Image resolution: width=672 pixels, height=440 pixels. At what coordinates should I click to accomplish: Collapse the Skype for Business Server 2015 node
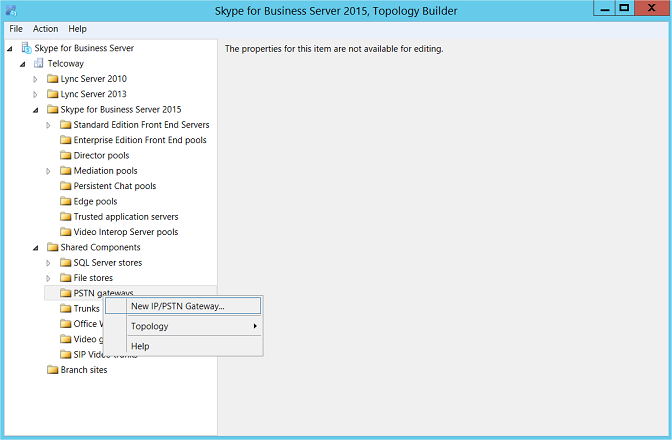pos(36,110)
